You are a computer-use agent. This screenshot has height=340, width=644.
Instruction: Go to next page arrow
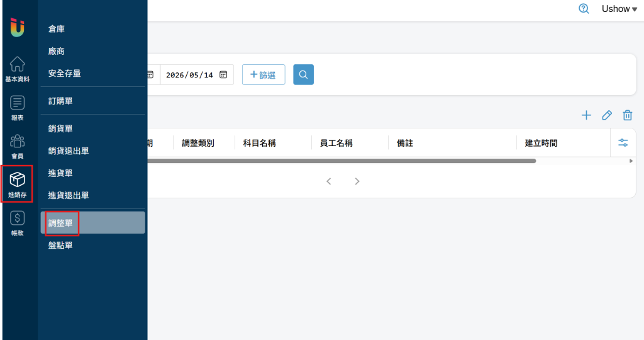[357, 181]
